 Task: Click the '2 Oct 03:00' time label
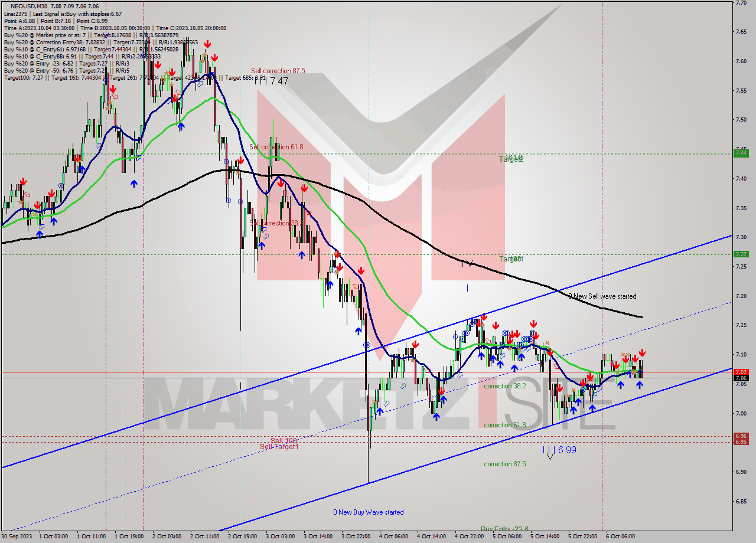coord(168,537)
